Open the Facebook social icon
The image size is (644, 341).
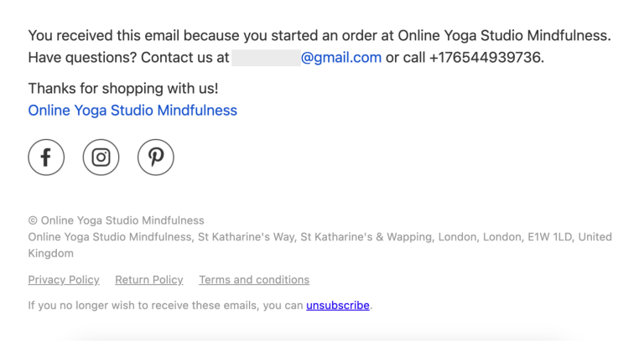[x=46, y=158]
